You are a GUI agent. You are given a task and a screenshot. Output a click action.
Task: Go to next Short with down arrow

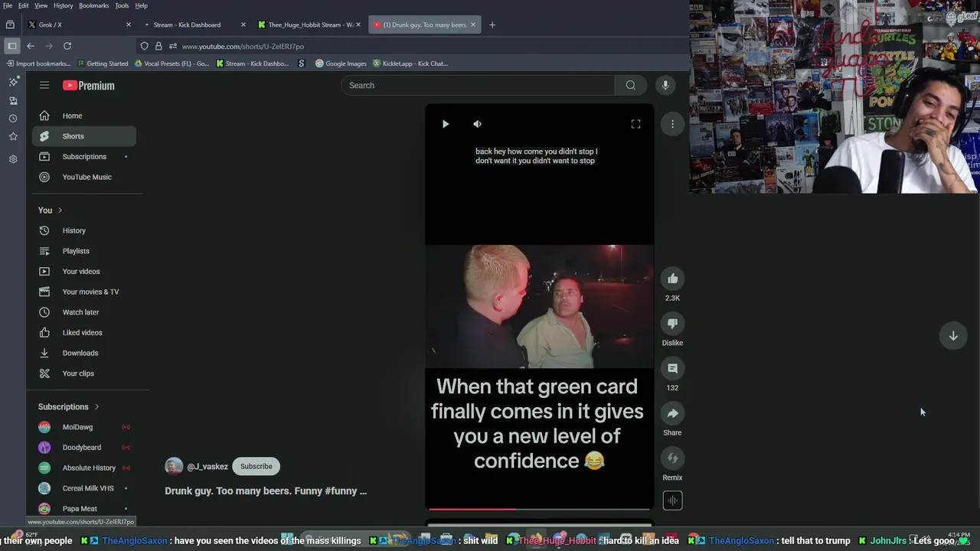[953, 335]
